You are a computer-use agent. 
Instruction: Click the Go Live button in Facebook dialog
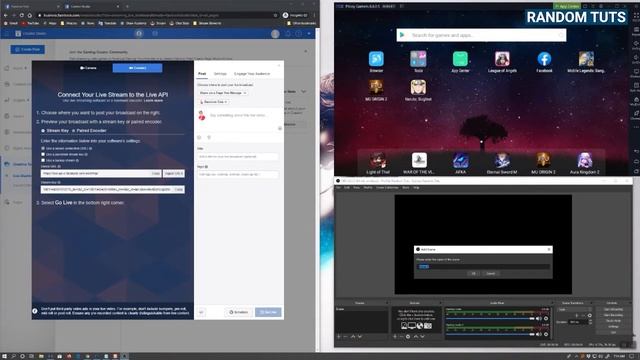(x=268, y=312)
